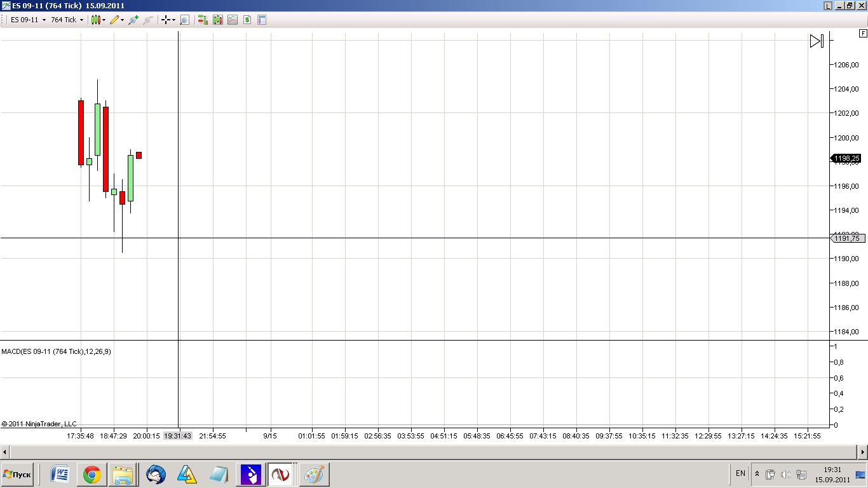Click the scroll left arrow of horizontal scrollbar

click(5, 452)
